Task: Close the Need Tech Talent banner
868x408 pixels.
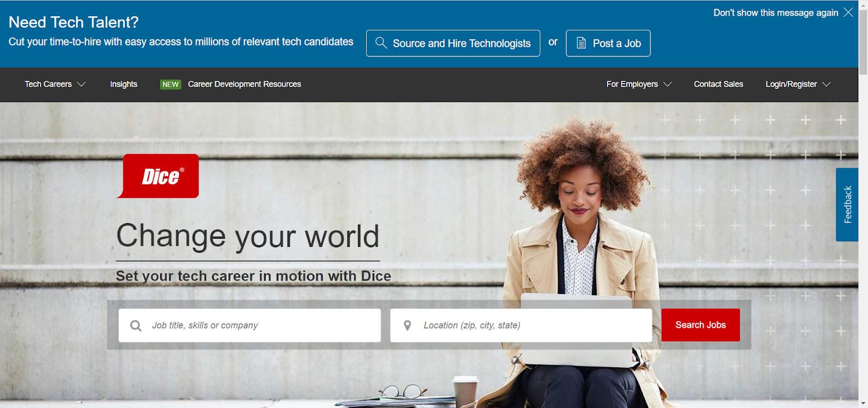Action: point(848,12)
